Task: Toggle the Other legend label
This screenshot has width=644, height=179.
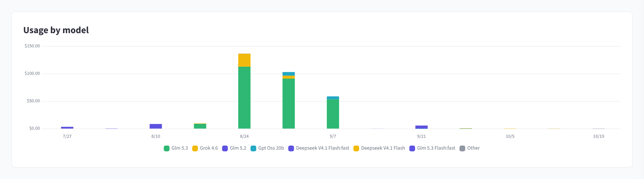Action: (473, 148)
